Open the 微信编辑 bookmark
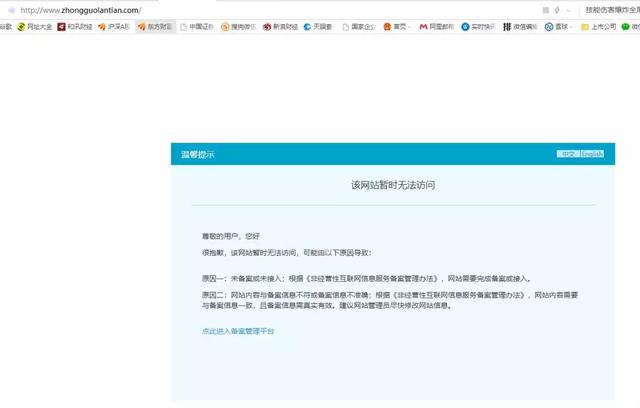This screenshot has height=408, width=640. click(520, 27)
